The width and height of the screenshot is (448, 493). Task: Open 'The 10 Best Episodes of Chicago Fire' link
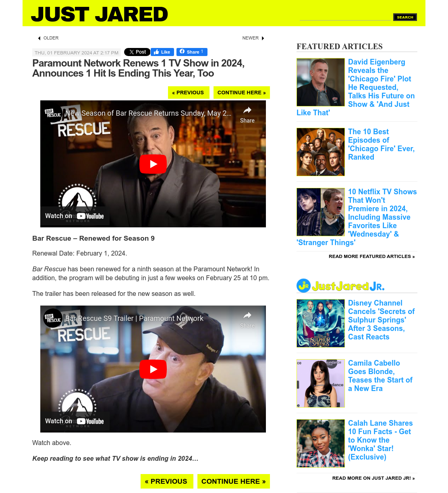tap(381, 144)
